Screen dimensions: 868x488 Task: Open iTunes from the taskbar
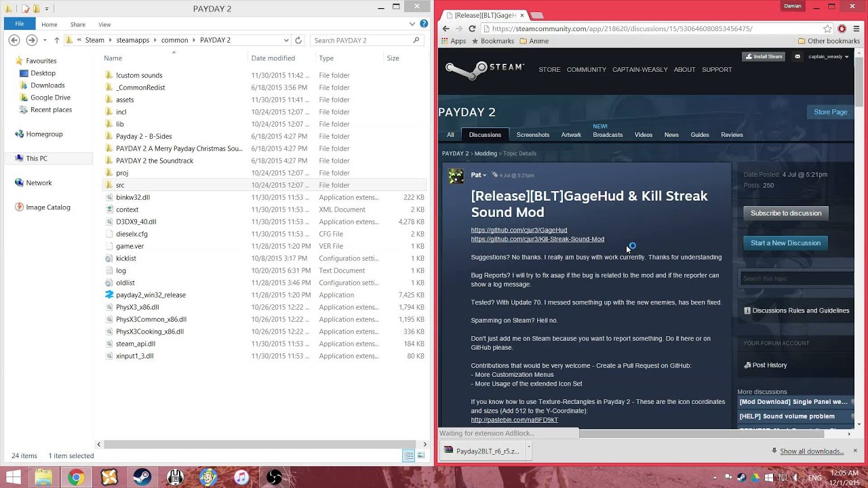(x=241, y=477)
